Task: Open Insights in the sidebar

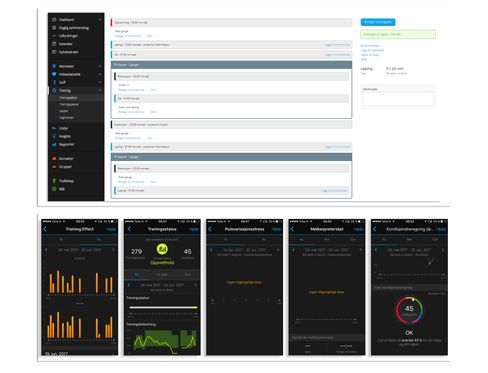Action: pyautogui.click(x=65, y=136)
